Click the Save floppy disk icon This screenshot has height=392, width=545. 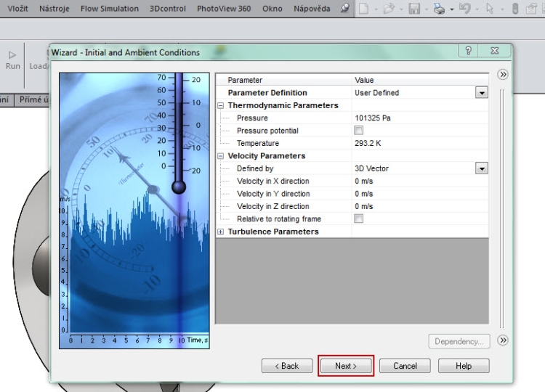tap(414, 8)
